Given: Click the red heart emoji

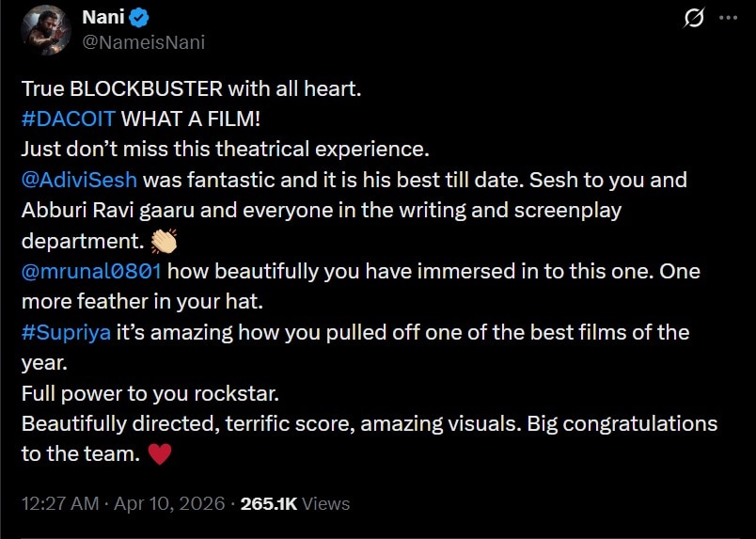Looking at the screenshot, I should 160,454.
